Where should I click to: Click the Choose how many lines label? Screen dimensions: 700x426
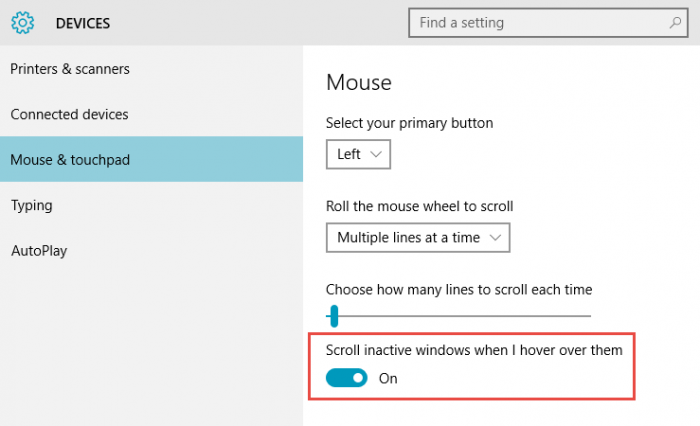(x=459, y=289)
